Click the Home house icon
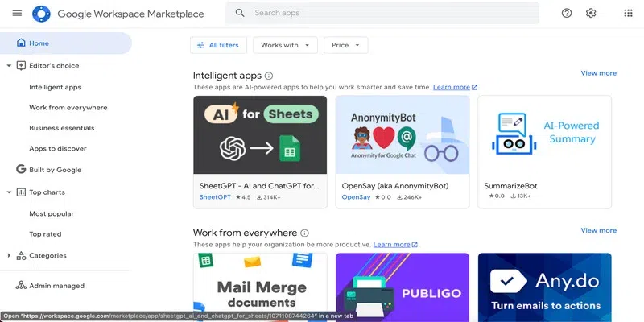 tap(21, 43)
